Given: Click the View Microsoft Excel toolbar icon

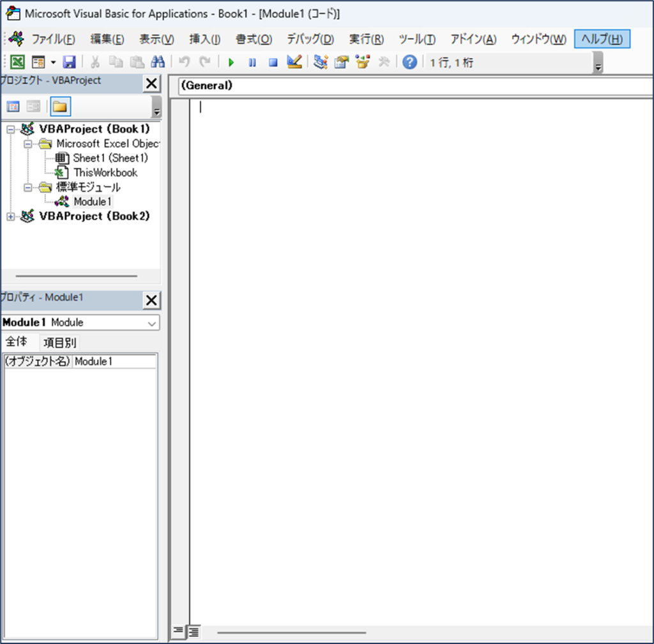Looking at the screenshot, I should (x=17, y=62).
